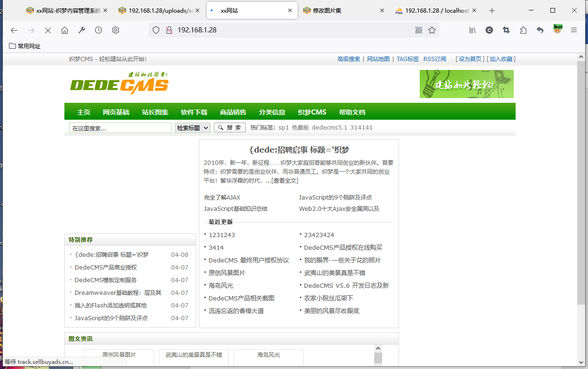Screen dimensions: 588x369
Task: Open the DedeCMS 最终用户授权协议 article
Action: pos(249,260)
